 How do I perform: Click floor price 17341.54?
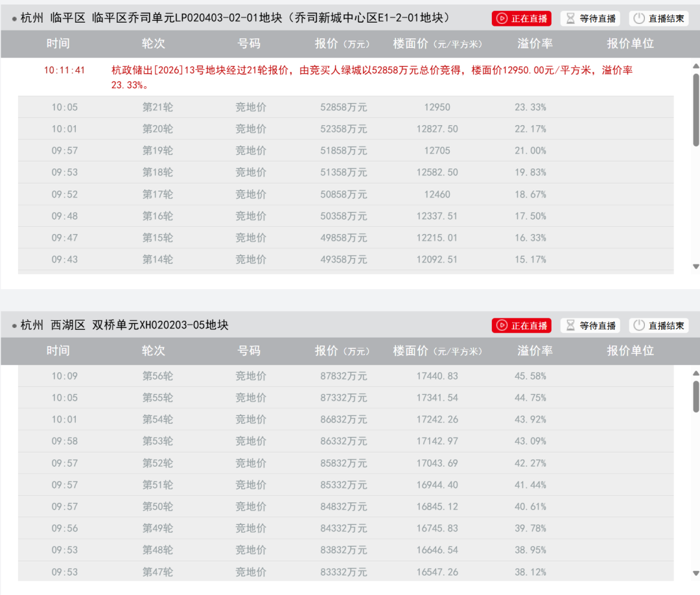[437, 398]
